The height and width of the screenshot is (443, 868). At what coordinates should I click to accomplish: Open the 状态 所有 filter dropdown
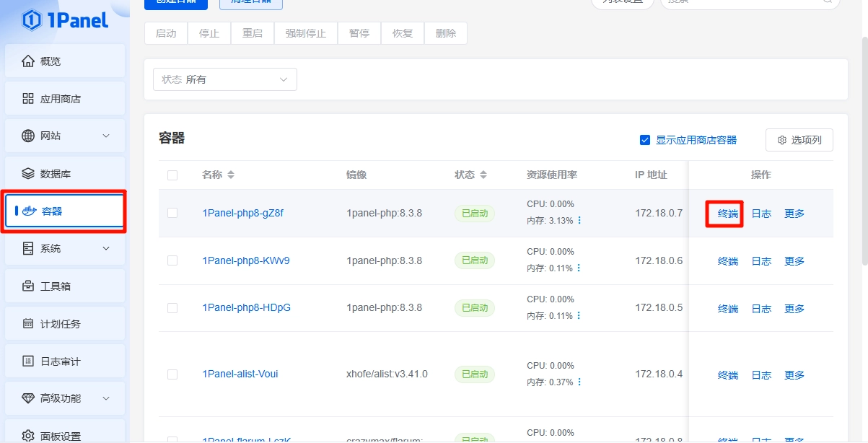[x=224, y=79]
